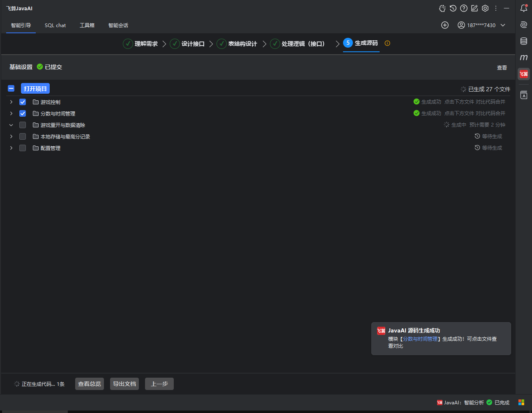Click the 上一步 button
The height and width of the screenshot is (413, 532).
[159, 384]
